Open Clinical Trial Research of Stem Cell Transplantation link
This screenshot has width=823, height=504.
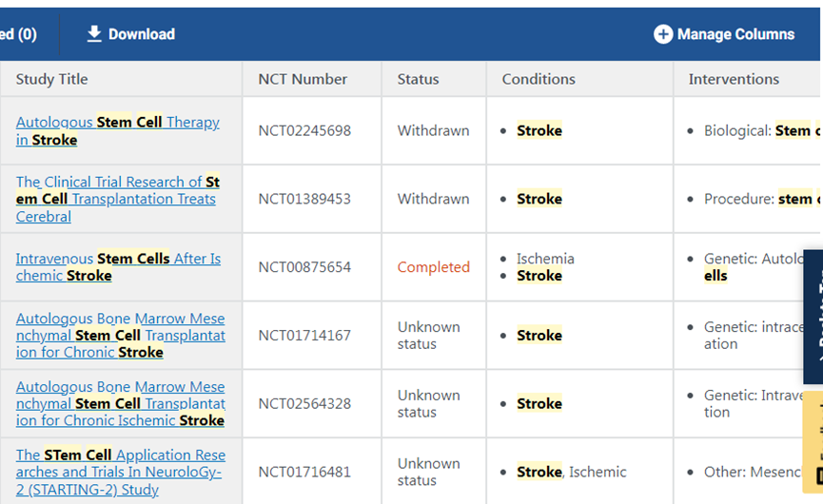pyautogui.click(x=117, y=199)
